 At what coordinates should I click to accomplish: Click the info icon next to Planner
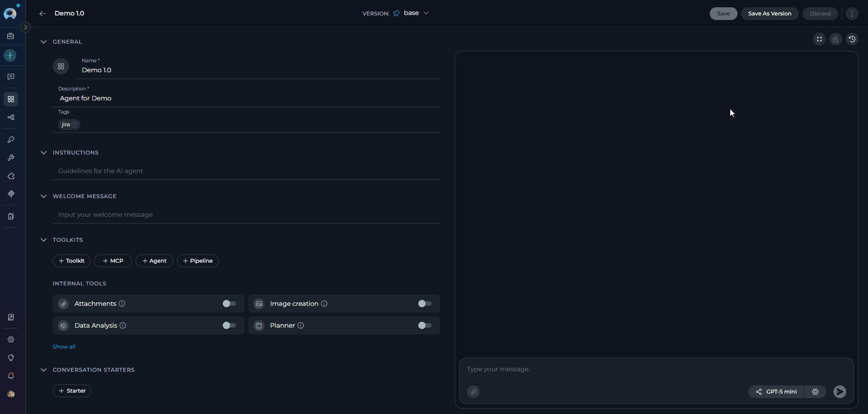[301, 325]
